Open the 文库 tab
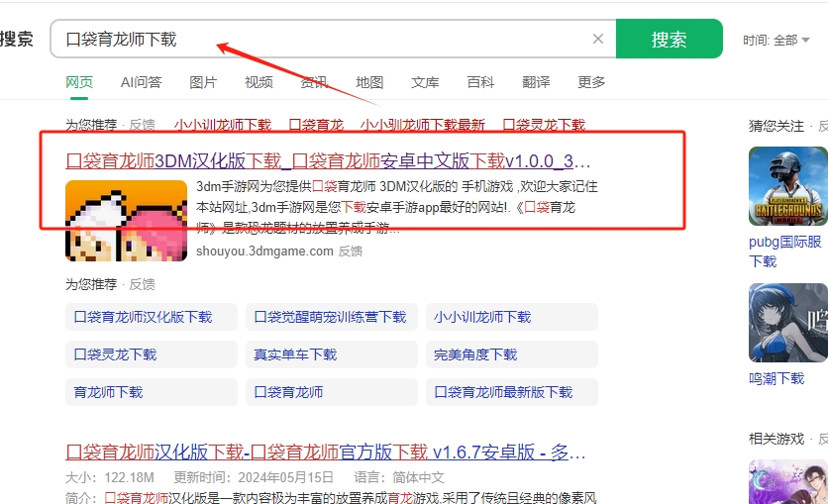The width and height of the screenshot is (828, 504). 425,82
